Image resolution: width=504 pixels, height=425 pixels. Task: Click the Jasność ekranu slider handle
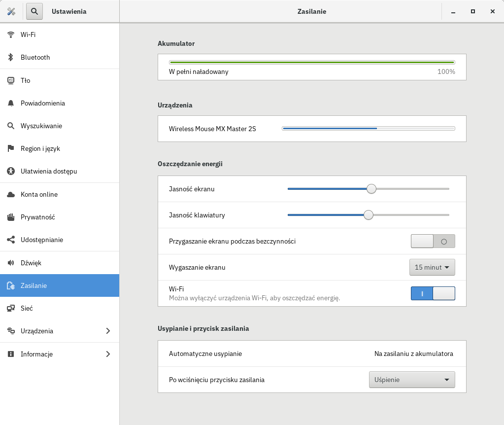(x=371, y=189)
